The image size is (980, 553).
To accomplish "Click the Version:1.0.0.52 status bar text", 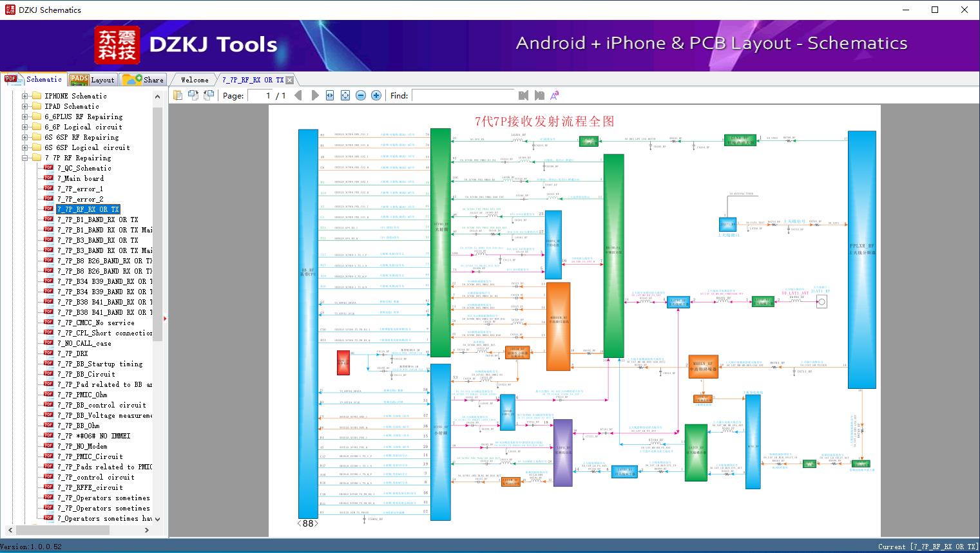I will coord(32,547).
